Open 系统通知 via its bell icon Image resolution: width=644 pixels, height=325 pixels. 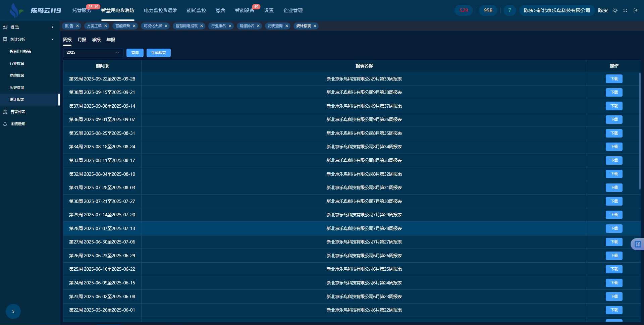[5, 124]
